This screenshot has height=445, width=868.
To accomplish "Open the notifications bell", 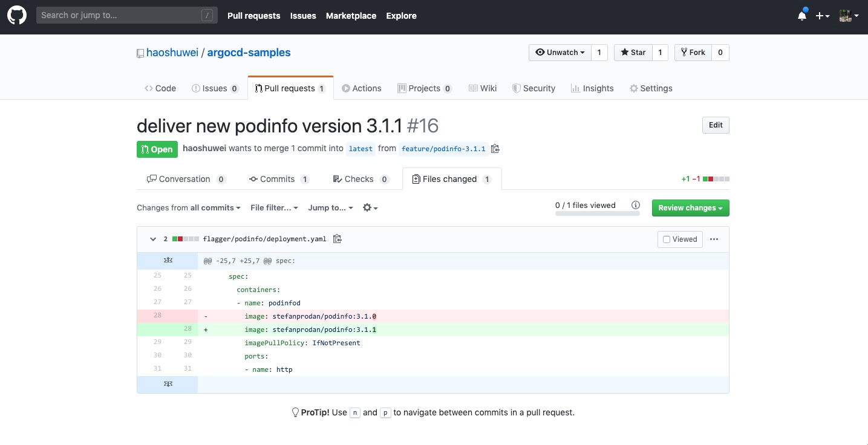I will [802, 16].
